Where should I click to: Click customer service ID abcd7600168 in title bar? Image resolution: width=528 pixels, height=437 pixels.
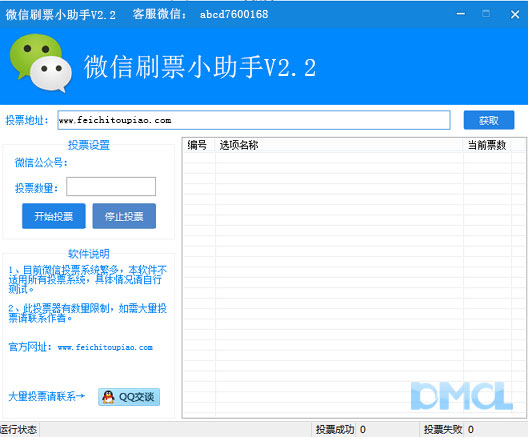(234, 14)
